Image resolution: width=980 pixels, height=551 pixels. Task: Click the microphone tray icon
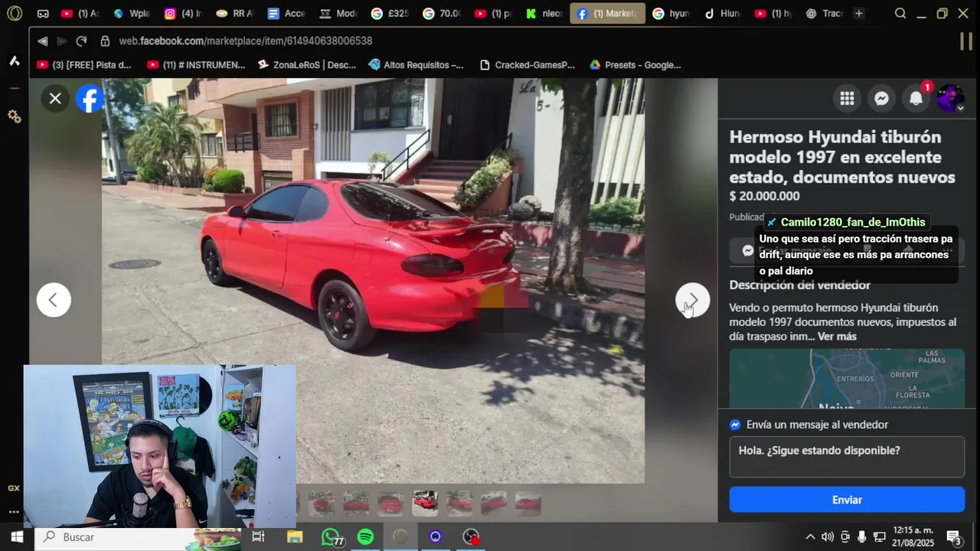pos(862,537)
